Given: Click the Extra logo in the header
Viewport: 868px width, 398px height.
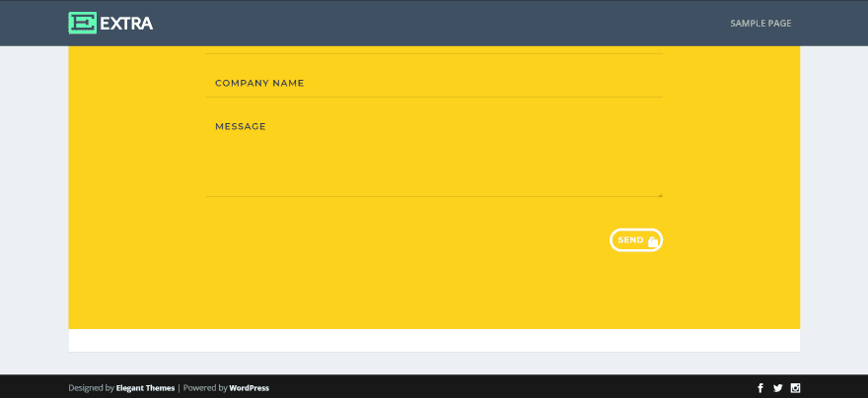Looking at the screenshot, I should [x=110, y=24].
